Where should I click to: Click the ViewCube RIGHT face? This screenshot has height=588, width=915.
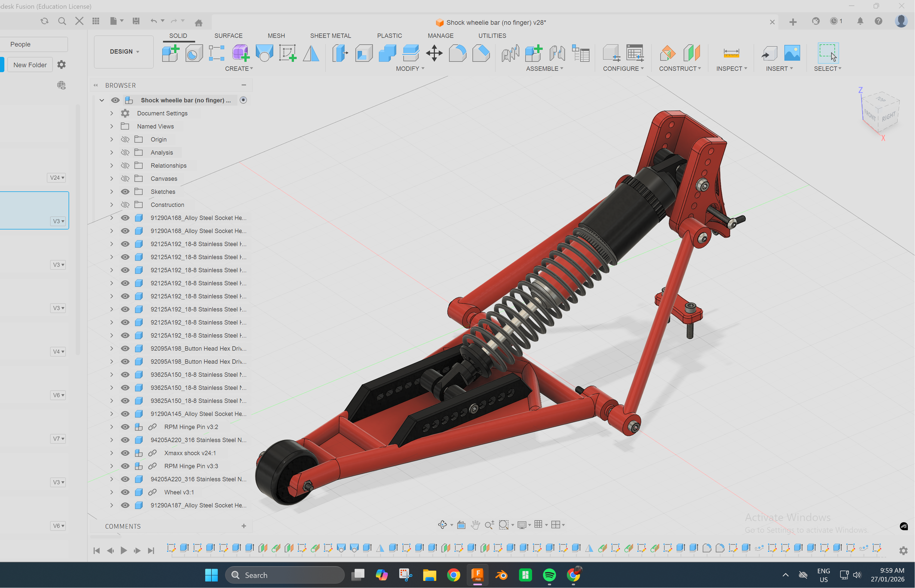(889, 116)
